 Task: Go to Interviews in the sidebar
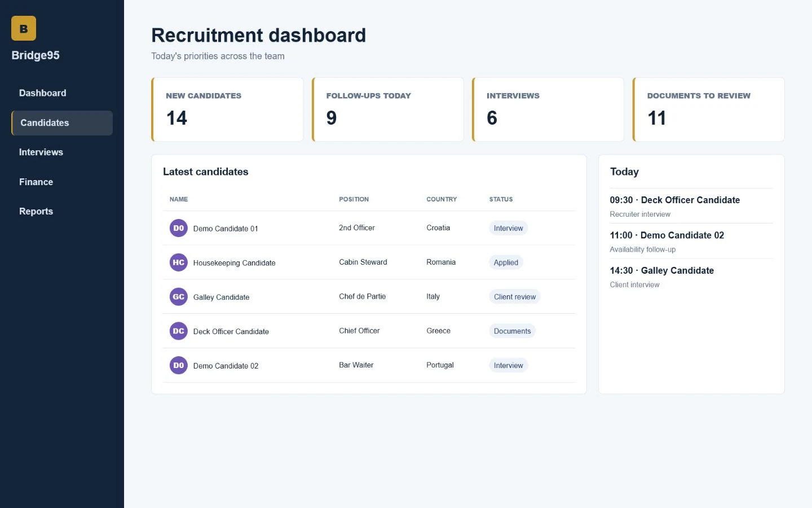62,152
